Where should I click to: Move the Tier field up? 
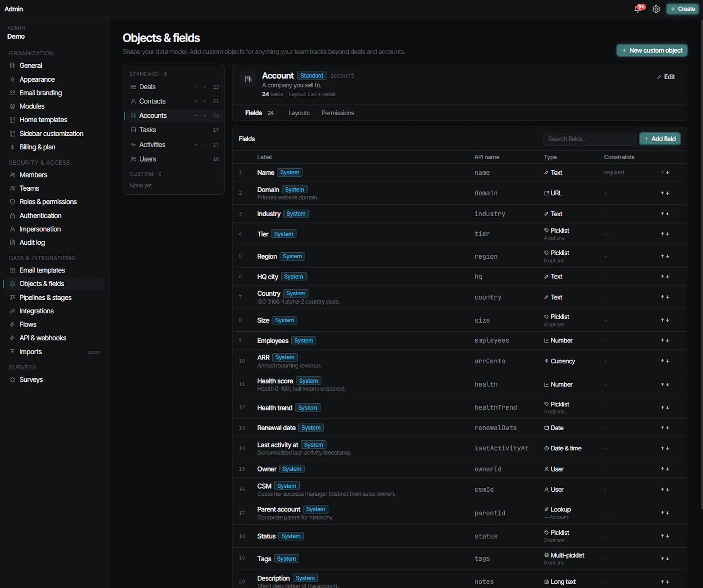pos(663,234)
